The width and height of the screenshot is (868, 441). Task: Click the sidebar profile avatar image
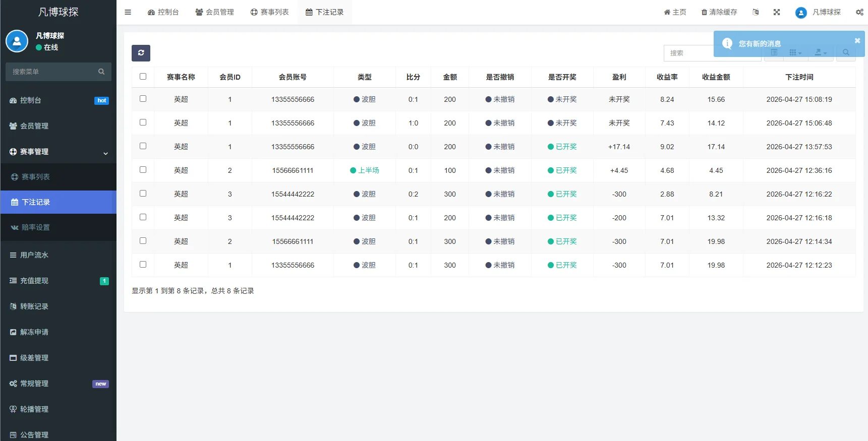click(x=17, y=41)
